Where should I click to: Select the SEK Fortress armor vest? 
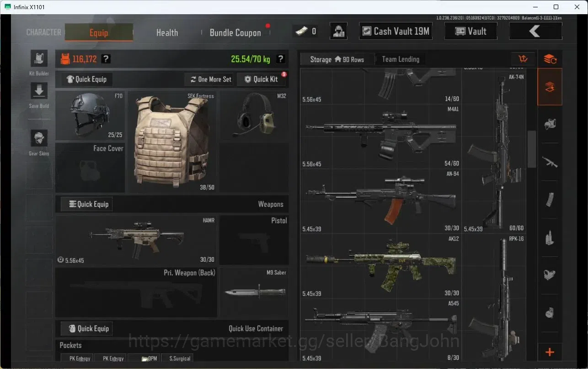coord(172,141)
